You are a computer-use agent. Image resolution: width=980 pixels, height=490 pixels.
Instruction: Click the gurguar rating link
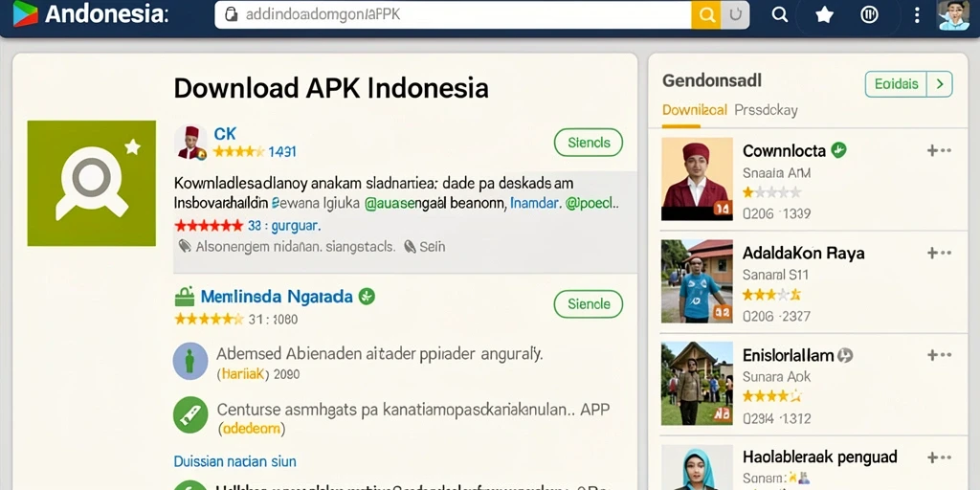(295, 226)
